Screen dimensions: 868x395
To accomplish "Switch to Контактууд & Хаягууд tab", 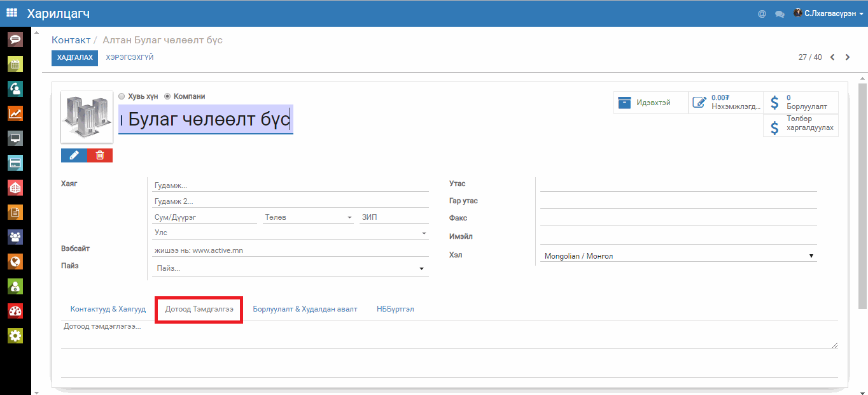I will [108, 309].
